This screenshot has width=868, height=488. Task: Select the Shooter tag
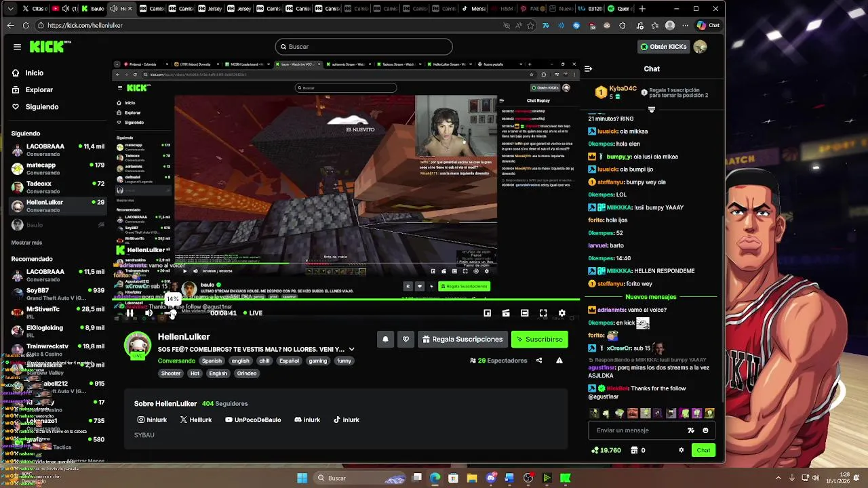171,373
